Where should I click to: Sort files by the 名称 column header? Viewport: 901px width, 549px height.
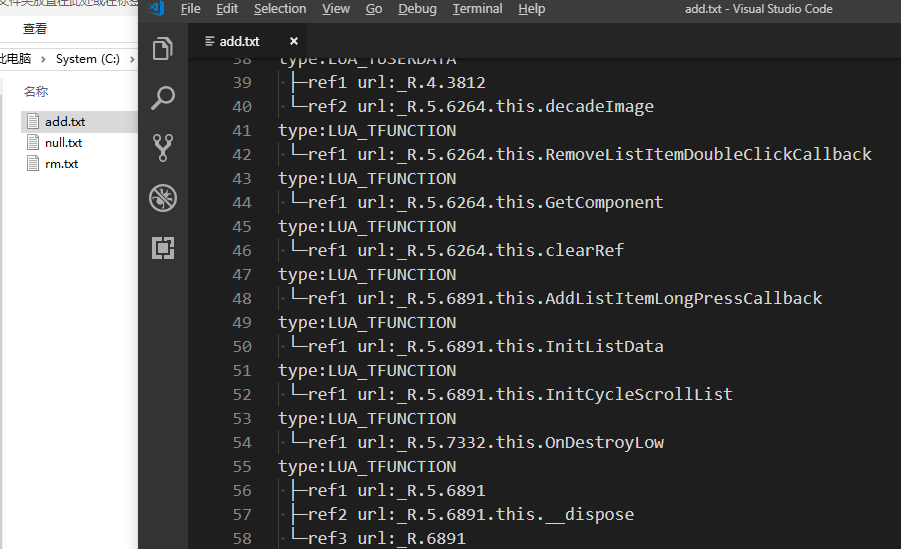click(x=36, y=91)
